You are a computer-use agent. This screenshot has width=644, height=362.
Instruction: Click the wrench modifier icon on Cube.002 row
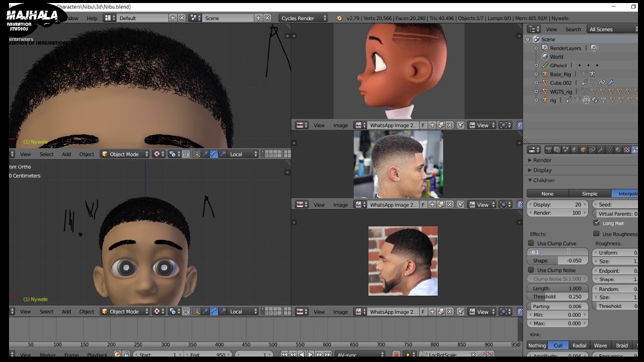[x=610, y=82]
